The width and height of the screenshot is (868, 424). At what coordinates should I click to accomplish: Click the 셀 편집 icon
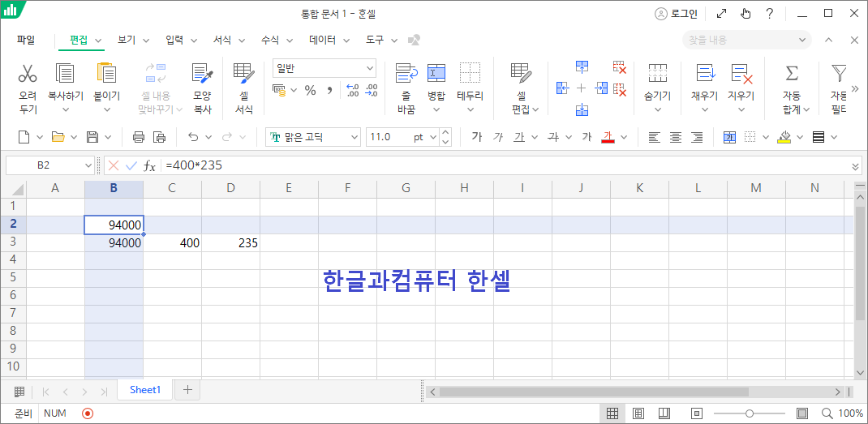tap(521, 73)
